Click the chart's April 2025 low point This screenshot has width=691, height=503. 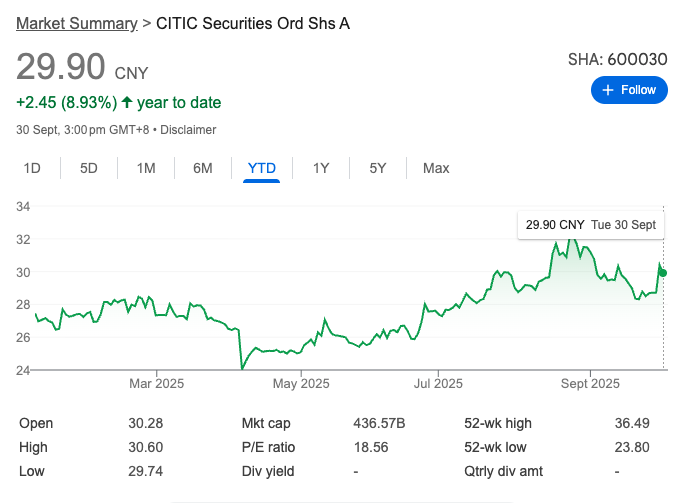[242, 368]
